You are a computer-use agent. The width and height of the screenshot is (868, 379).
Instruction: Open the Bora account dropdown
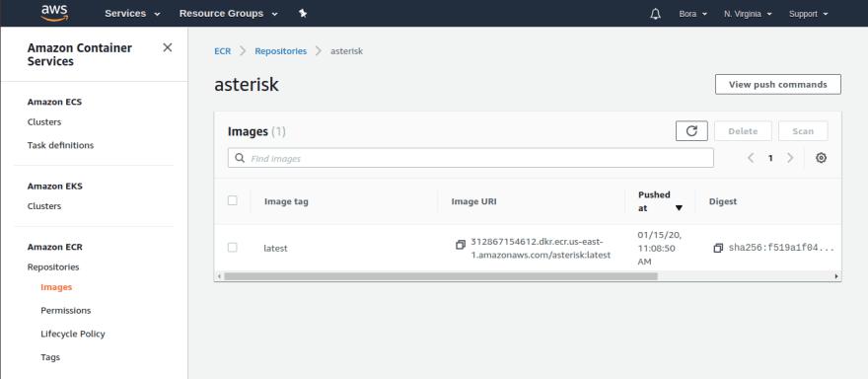693,14
